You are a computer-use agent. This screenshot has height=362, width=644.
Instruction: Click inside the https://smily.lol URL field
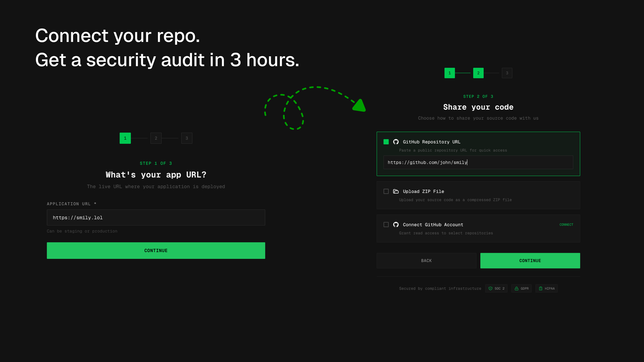[156, 217]
